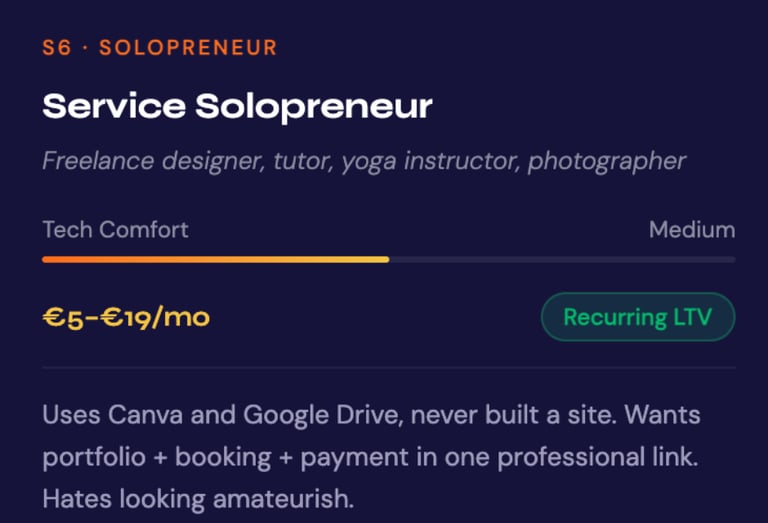Click the word 'tutor' in the subtitle
Screen dimensions: 768x523
(303, 161)
